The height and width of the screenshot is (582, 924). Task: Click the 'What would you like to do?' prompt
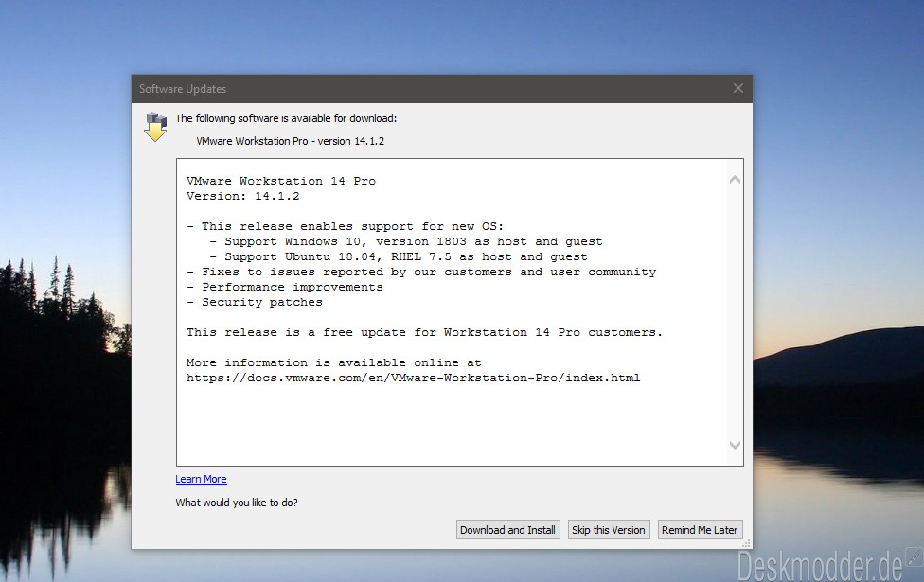tap(237, 503)
